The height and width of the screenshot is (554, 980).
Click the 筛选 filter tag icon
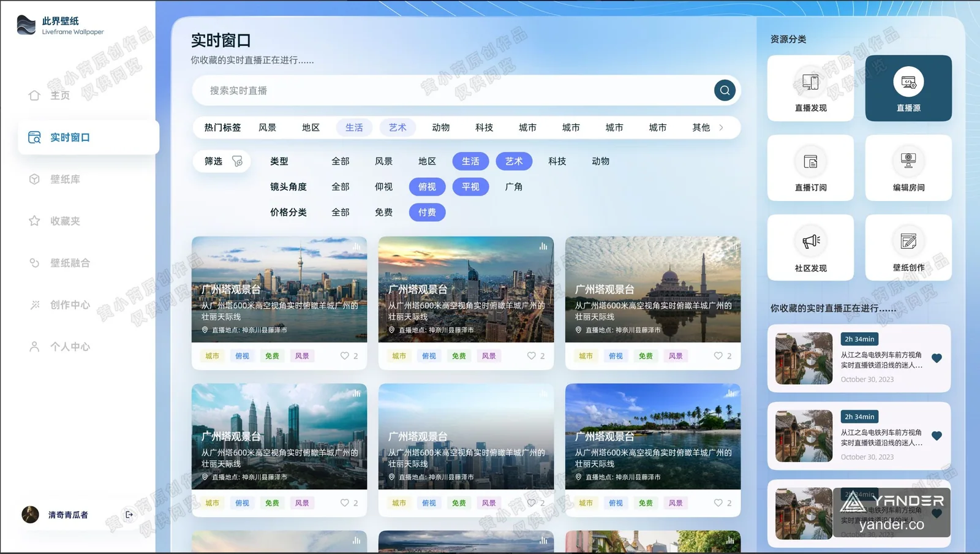[237, 161]
